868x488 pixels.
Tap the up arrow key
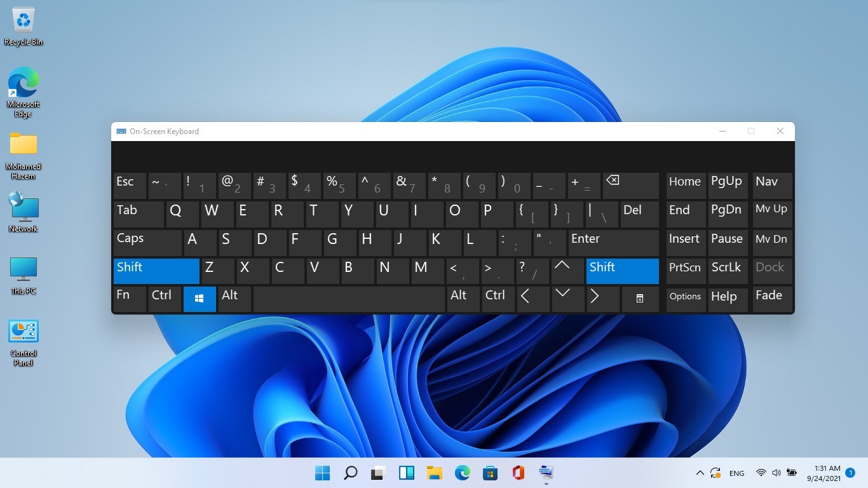(567, 271)
